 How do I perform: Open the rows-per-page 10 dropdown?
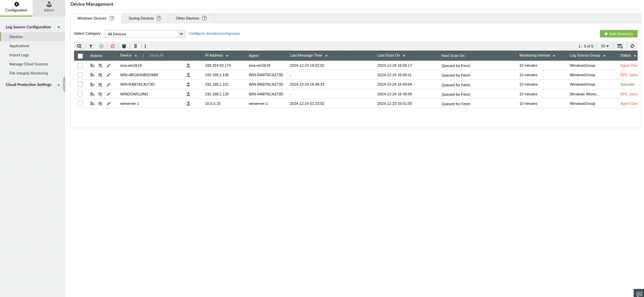pos(605,46)
